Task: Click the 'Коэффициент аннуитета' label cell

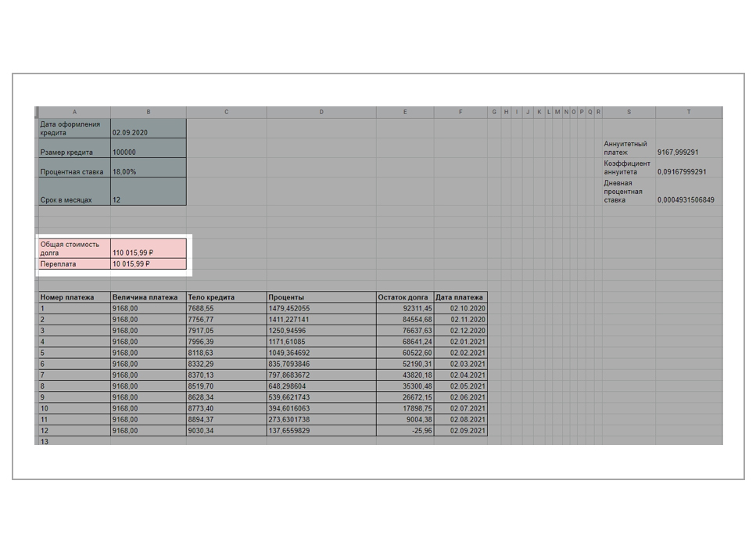Action: tap(629, 167)
